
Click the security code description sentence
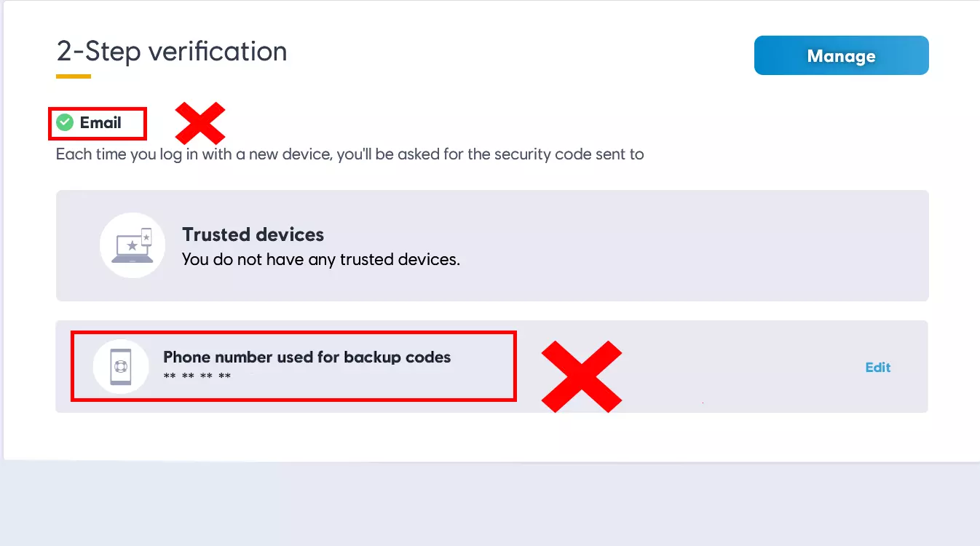tap(349, 154)
